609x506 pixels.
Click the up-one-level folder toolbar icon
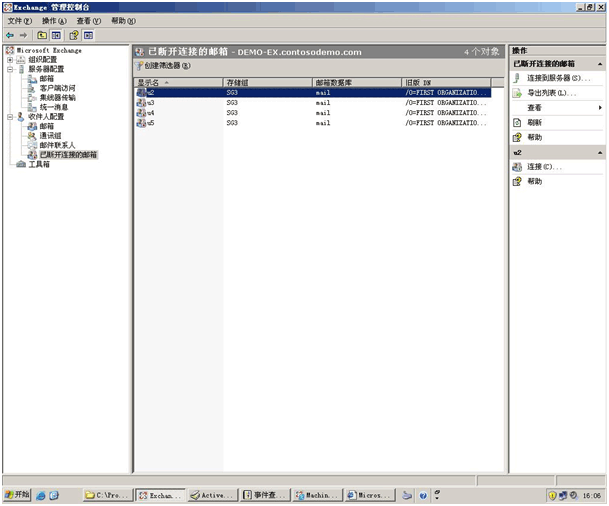coord(42,36)
